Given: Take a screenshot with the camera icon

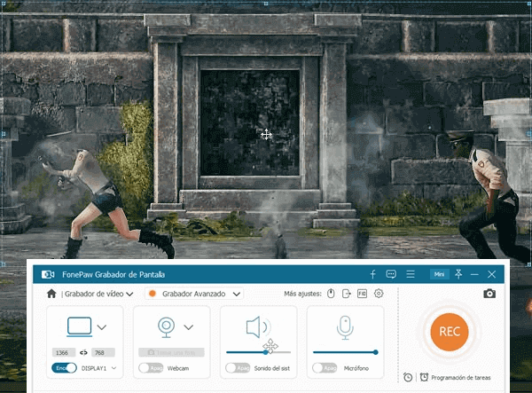Looking at the screenshot, I should (x=489, y=294).
